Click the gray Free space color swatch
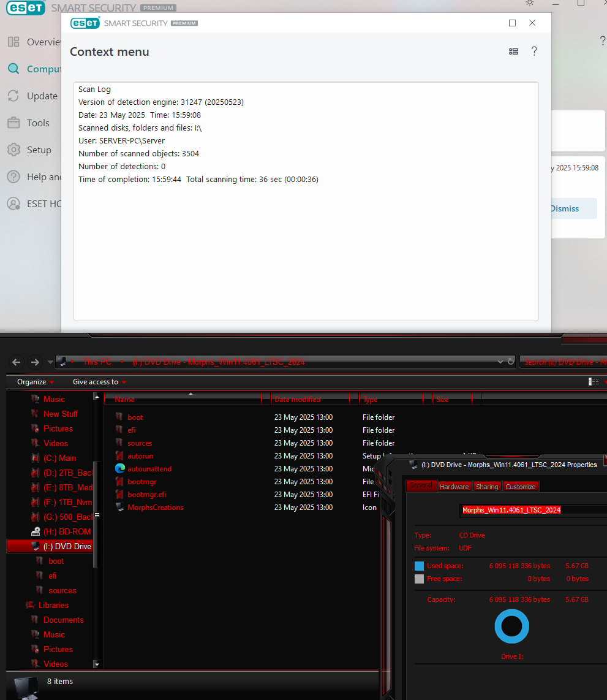This screenshot has width=607, height=700. 419,579
